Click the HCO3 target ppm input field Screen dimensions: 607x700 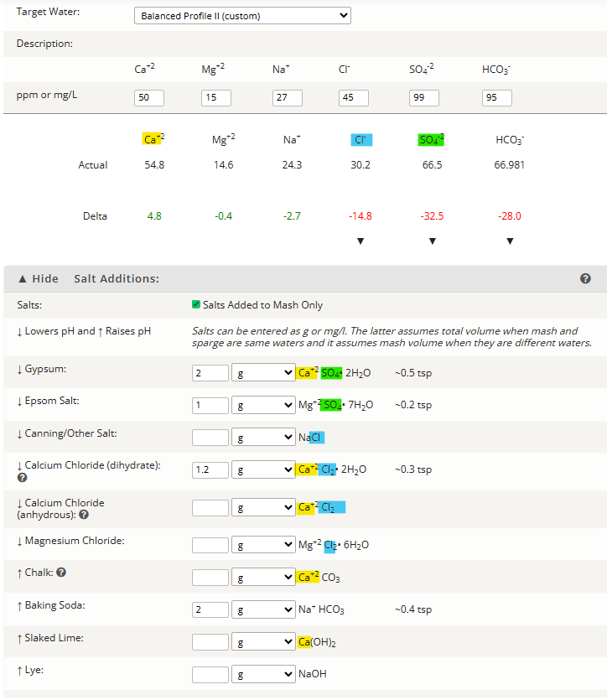tap(496, 97)
